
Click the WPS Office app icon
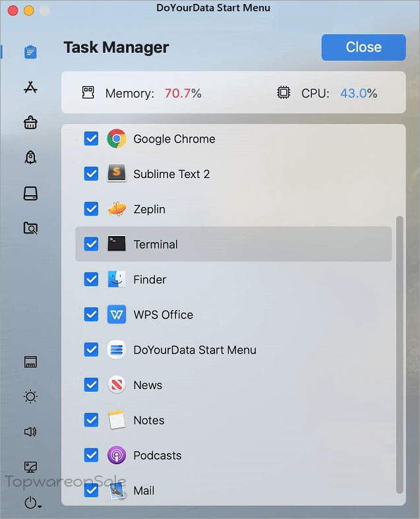117,314
